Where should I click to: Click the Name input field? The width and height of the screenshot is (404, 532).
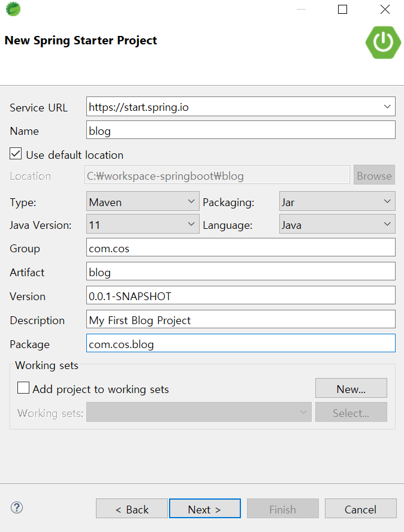point(241,130)
